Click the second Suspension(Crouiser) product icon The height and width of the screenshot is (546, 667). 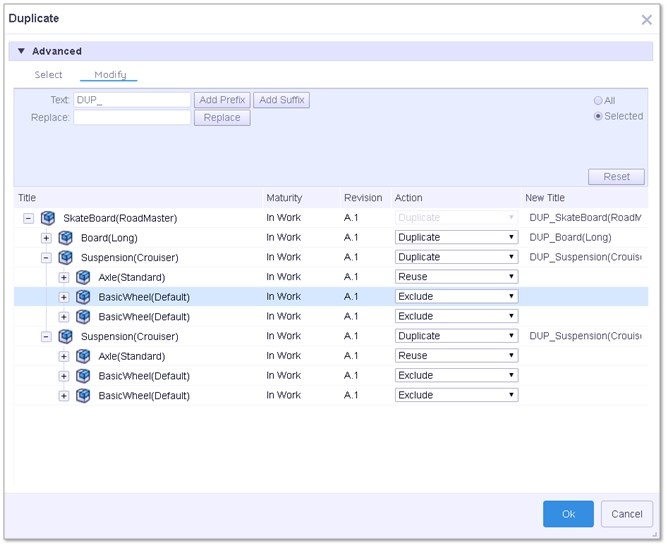coord(65,336)
